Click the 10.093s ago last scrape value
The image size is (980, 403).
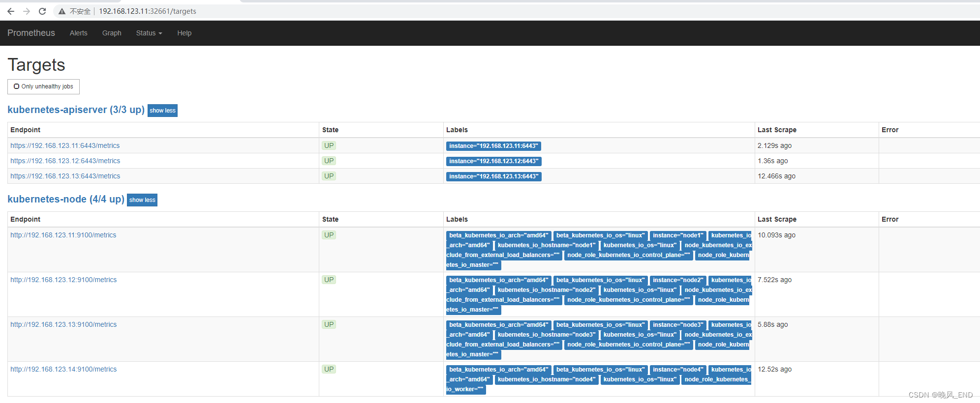tap(776, 235)
